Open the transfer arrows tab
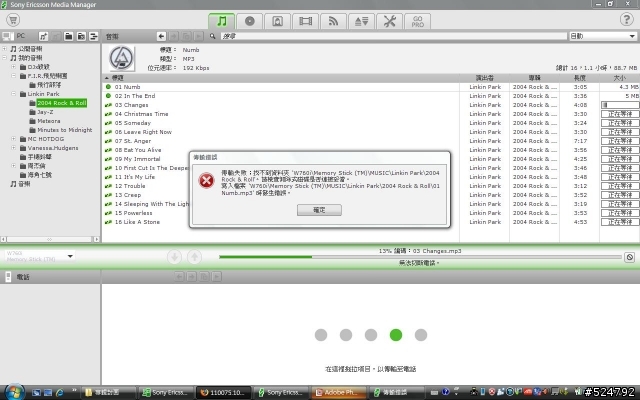 (x=362, y=21)
